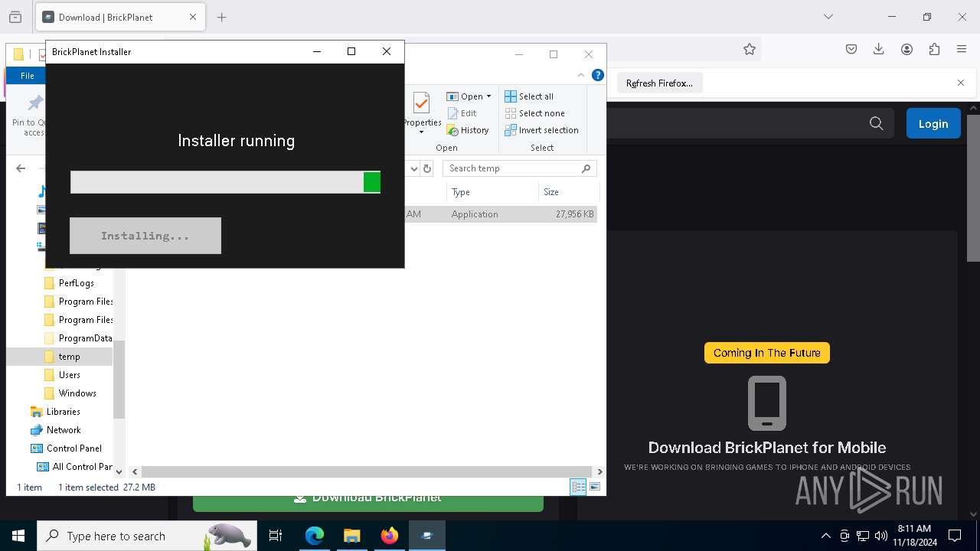The width and height of the screenshot is (980, 551).
Task: Open Task View on the taskbar
Action: click(276, 536)
